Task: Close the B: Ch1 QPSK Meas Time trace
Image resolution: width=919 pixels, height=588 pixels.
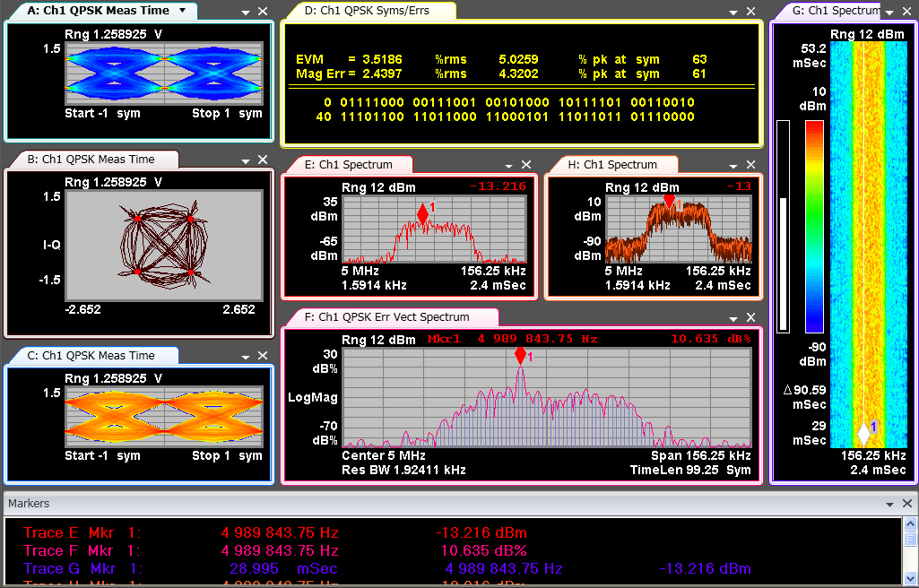Action: (x=263, y=160)
